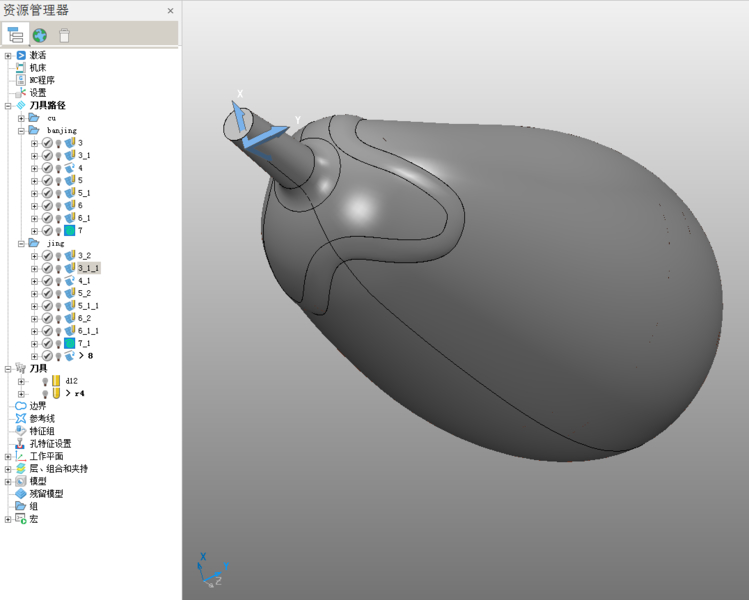The height and width of the screenshot is (600, 749).
Task: Click the NC程序 icon in the tree
Action: tap(21, 80)
